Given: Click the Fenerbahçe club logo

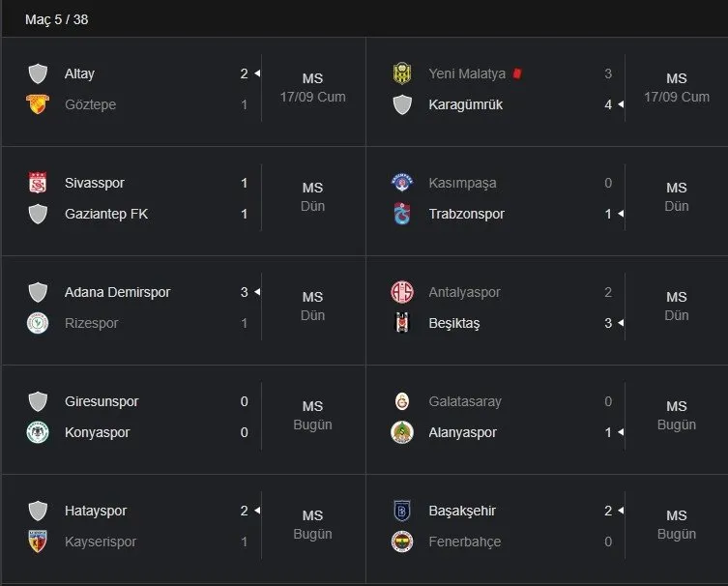Looking at the screenshot, I should 402,542.
